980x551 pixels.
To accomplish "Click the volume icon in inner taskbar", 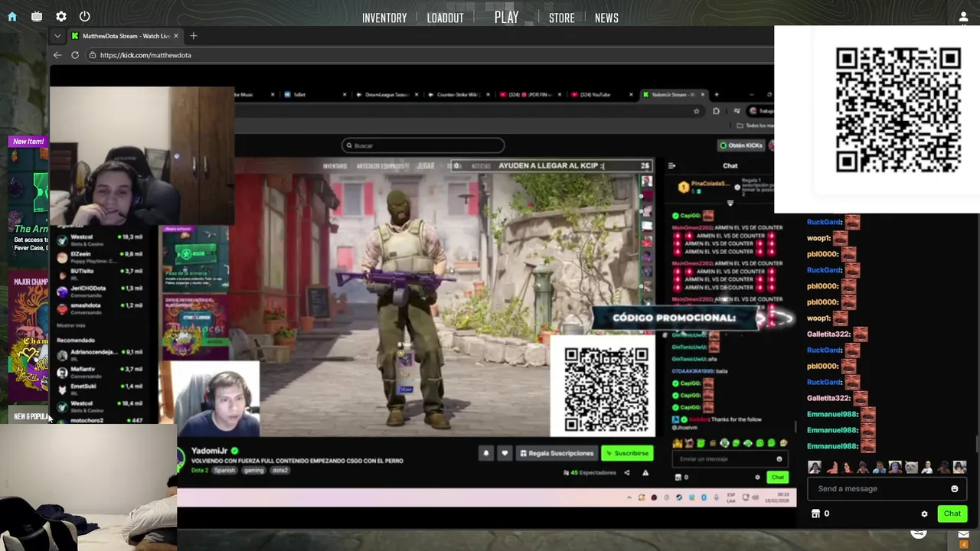I will [x=755, y=497].
